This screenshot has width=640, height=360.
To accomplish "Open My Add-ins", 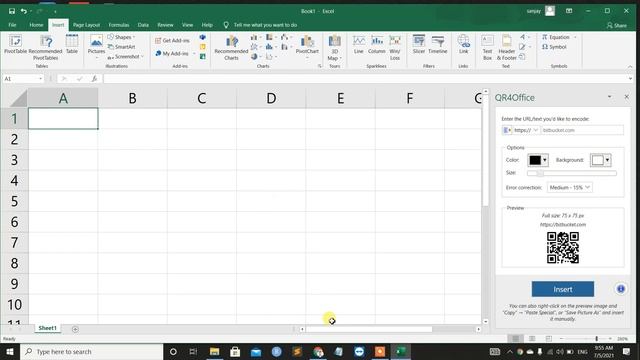I will point(175,53).
